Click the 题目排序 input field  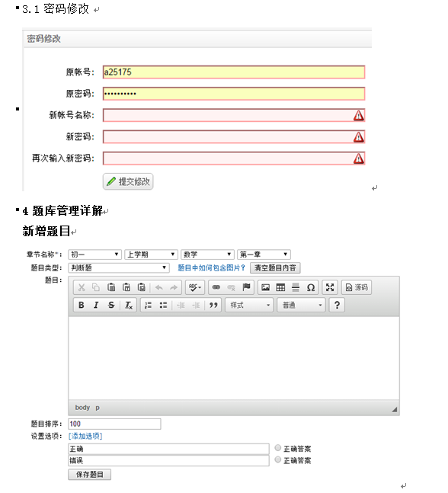[114, 424]
